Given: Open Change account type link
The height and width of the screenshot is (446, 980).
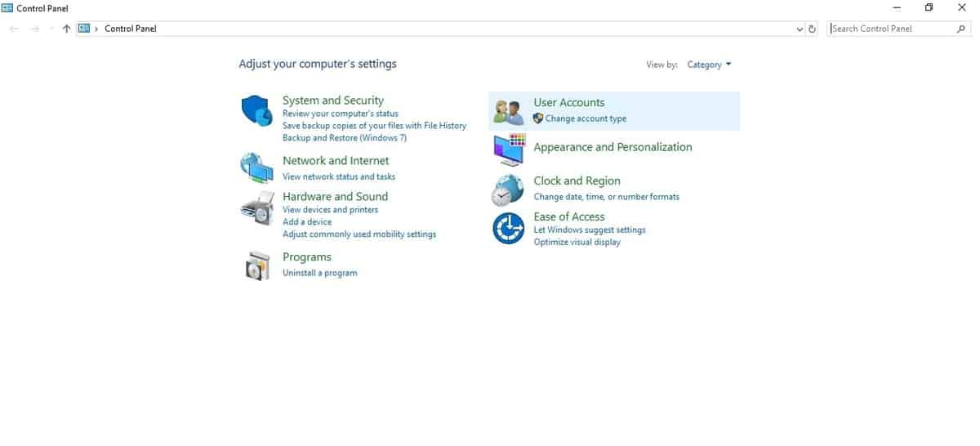Looking at the screenshot, I should (x=586, y=118).
